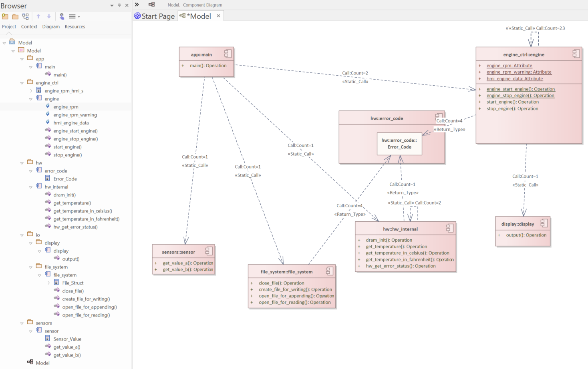Select Model diagram at bottom of tree
588x369 pixels.
pos(42,363)
